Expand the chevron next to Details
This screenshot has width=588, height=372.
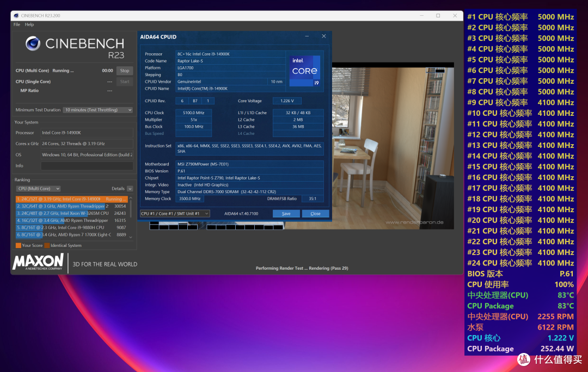130,188
